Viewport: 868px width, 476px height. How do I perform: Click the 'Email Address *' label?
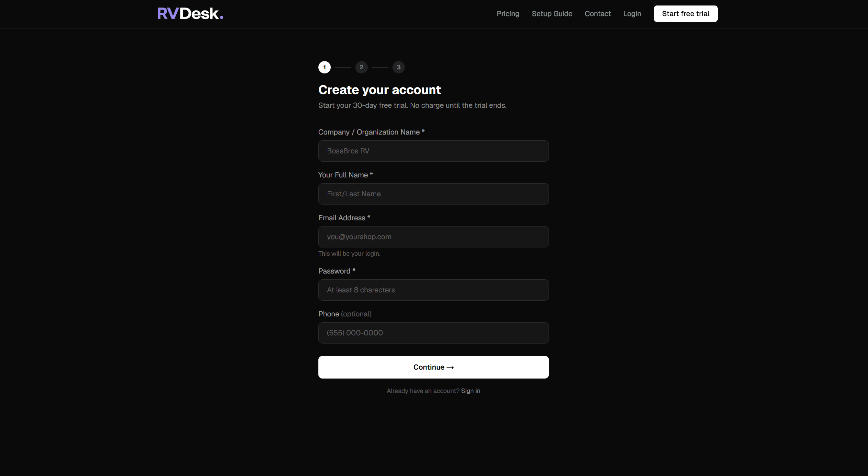pyautogui.click(x=344, y=218)
